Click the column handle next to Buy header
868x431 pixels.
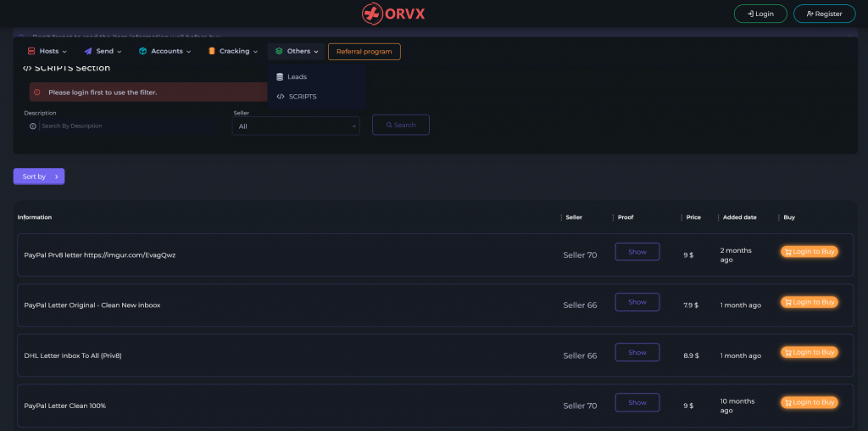(x=779, y=217)
